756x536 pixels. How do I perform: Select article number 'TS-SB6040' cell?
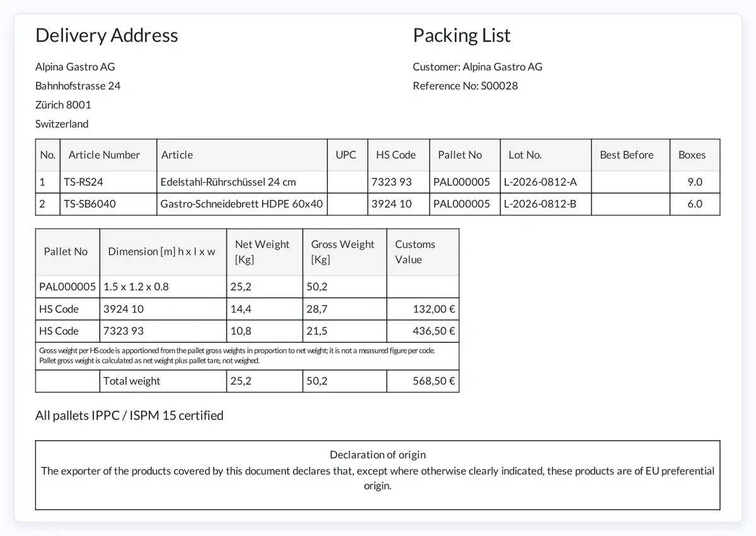click(x=108, y=204)
